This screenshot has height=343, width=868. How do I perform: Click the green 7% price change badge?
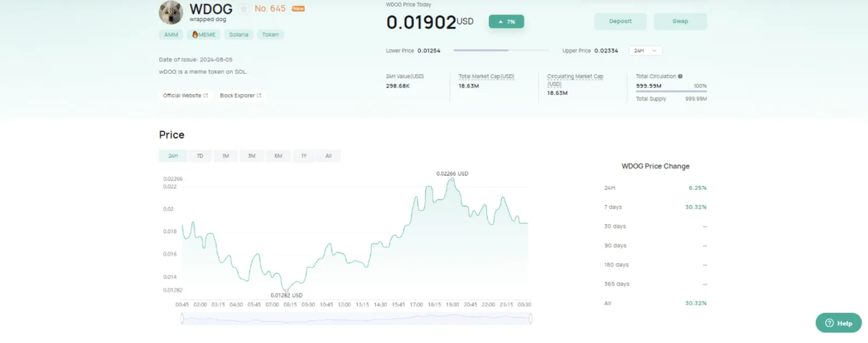pyautogui.click(x=506, y=22)
